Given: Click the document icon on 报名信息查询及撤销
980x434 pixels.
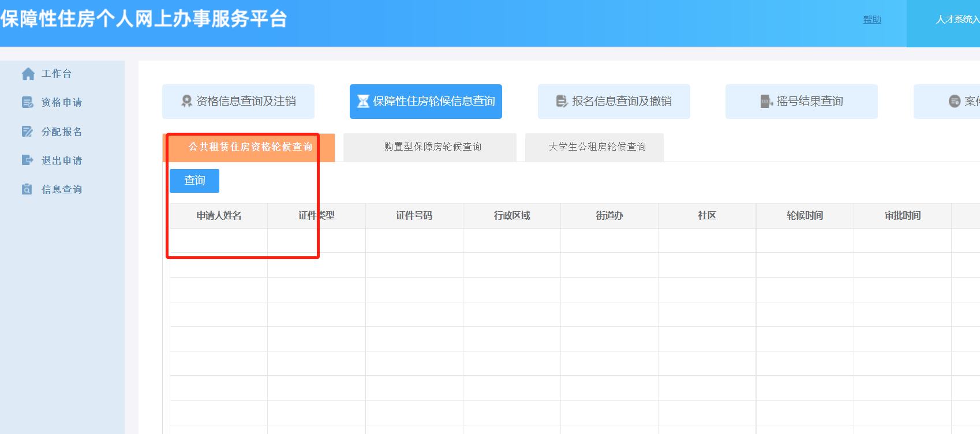Looking at the screenshot, I should pos(562,102).
